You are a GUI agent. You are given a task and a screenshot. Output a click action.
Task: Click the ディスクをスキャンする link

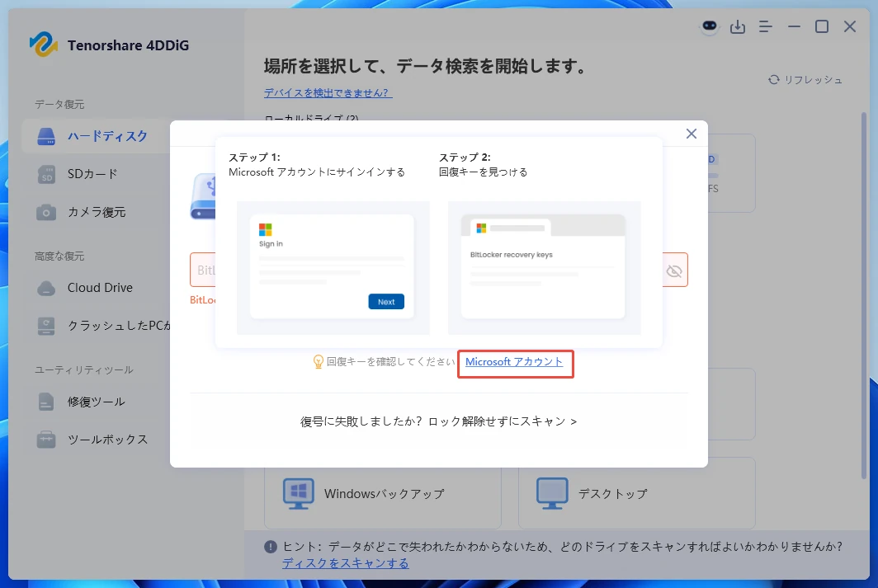click(x=345, y=562)
